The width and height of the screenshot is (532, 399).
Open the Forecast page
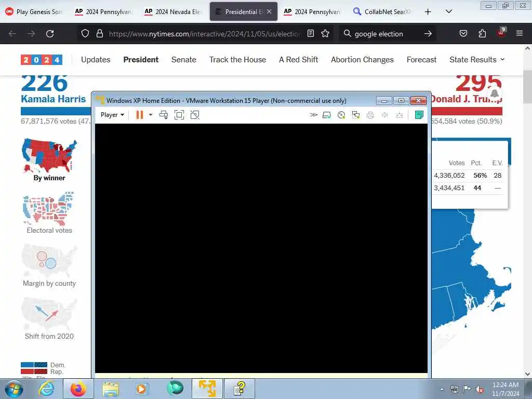pyautogui.click(x=421, y=60)
